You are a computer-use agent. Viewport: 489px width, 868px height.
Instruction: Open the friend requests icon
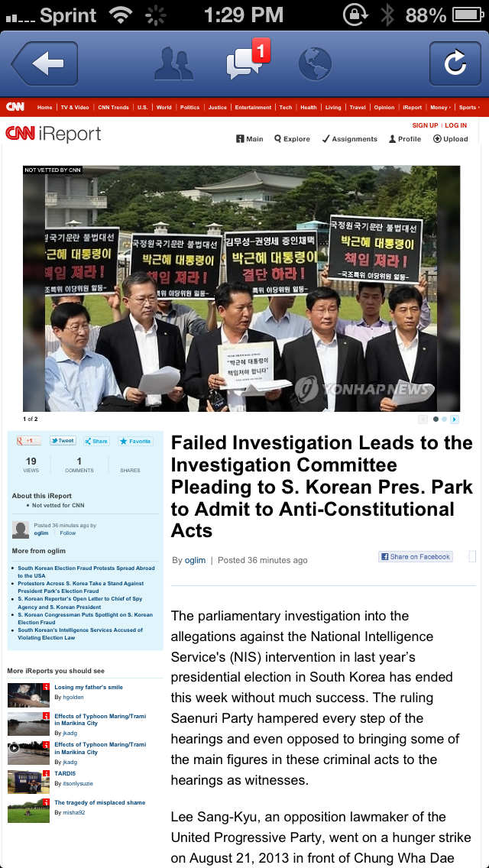(x=173, y=63)
